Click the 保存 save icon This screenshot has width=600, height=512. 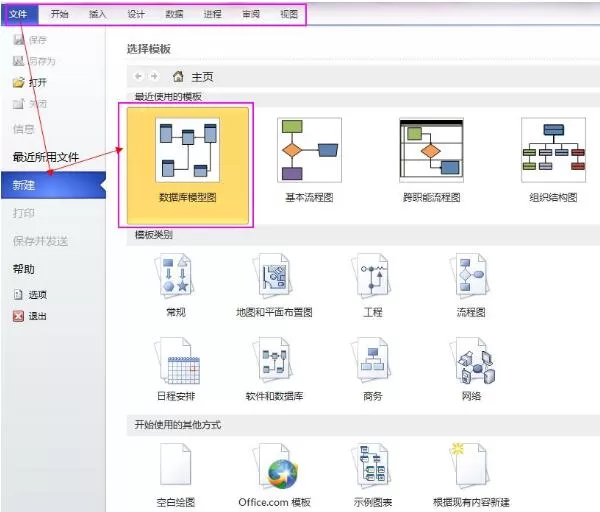click(18, 39)
